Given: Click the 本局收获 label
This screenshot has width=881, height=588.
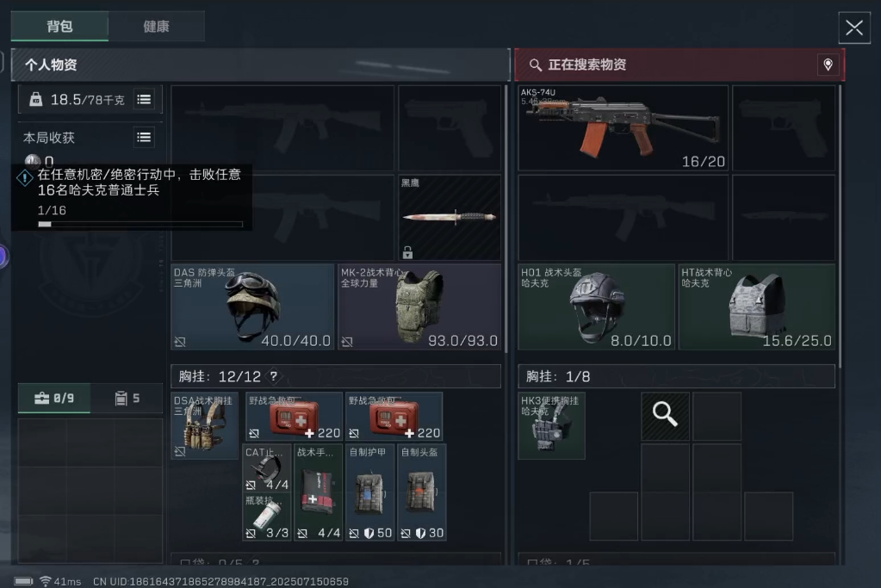Looking at the screenshot, I should (x=49, y=138).
